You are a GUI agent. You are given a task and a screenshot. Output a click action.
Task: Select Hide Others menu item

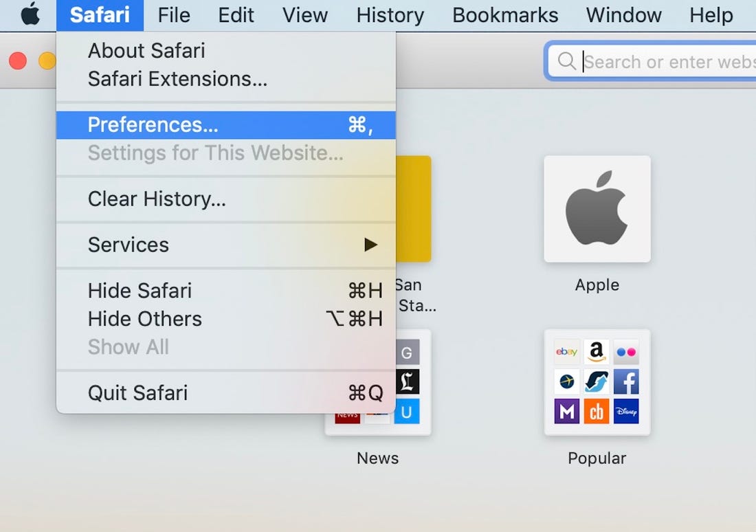point(145,319)
